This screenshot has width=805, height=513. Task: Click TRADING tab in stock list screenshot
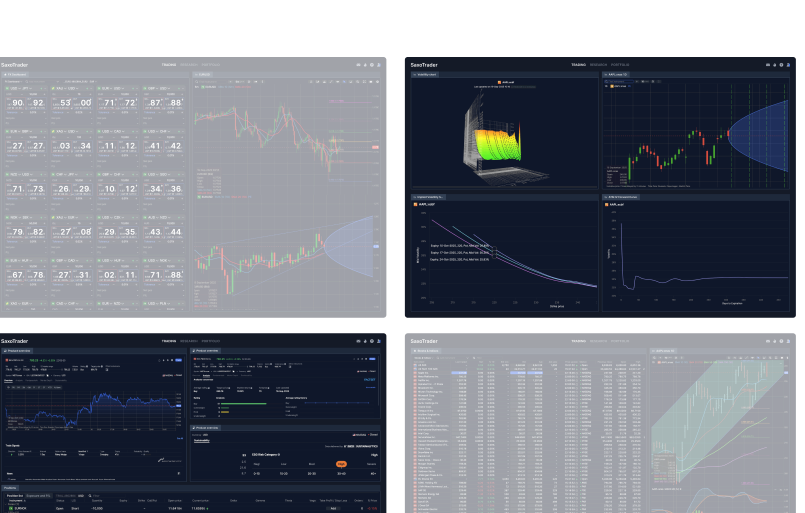[579, 341]
